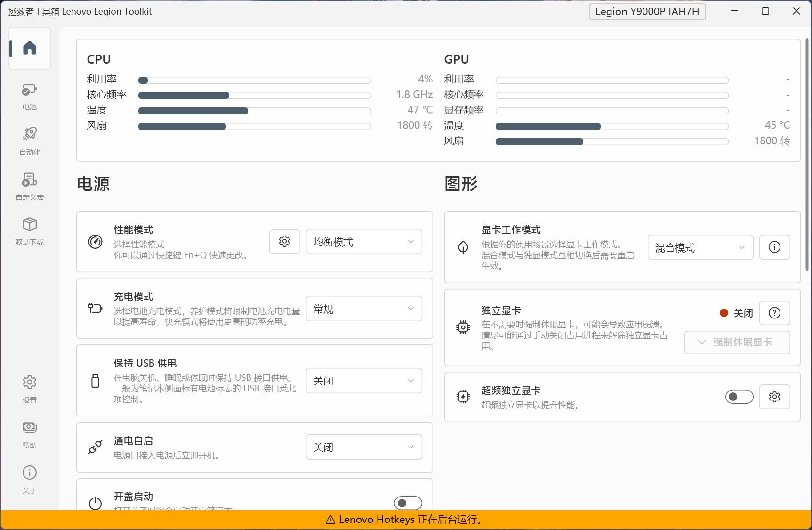Open 超频独立显卡 gear settings
Viewport: 812px width, 530px height.
[775, 397]
